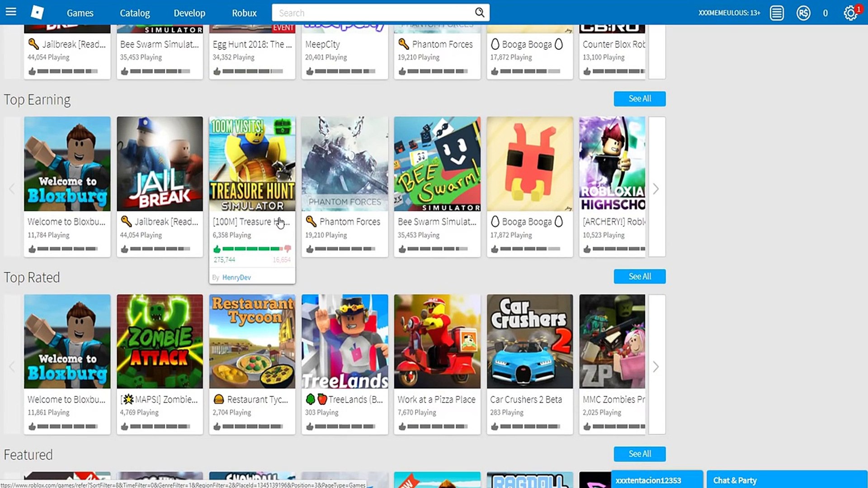Image resolution: width=868 pixels, height=488 pixels.
Task: Click the Roblox logo home icon
Action: 37,12
